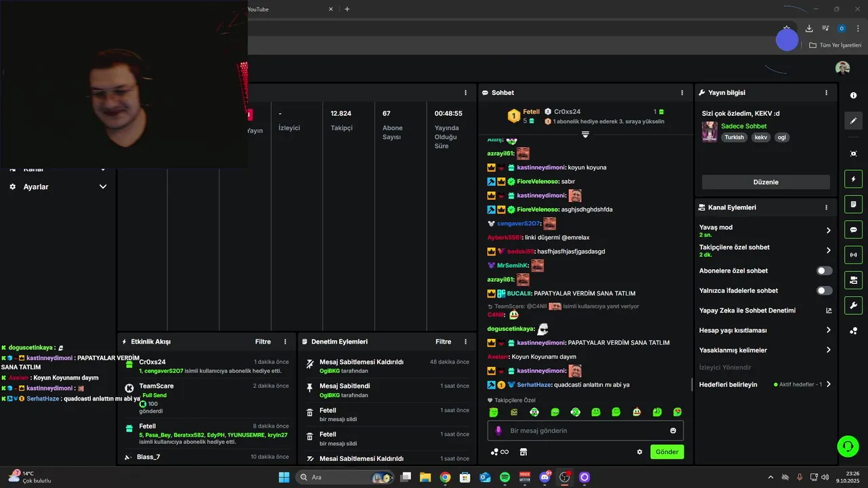Screen dimensions: 868x488
Task: Open the Sadece Sohbet category thumbnail
Action: click(709, 131)
